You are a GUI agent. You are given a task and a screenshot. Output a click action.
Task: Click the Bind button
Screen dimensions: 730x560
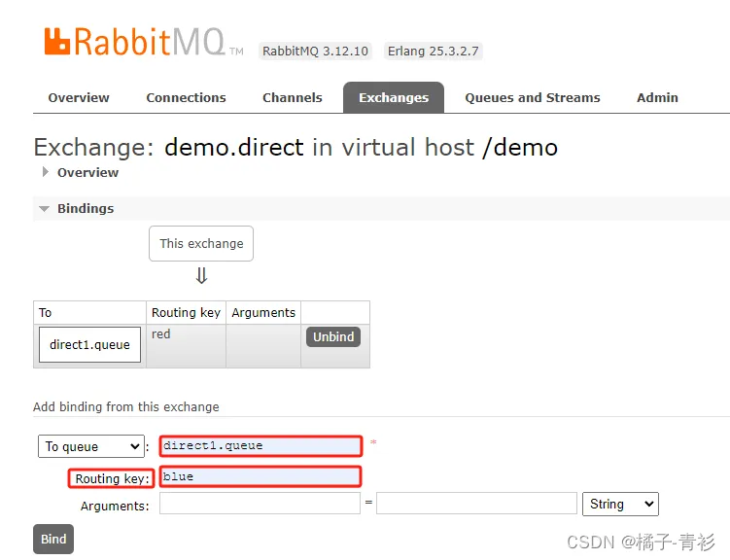[x=53, y=539]
